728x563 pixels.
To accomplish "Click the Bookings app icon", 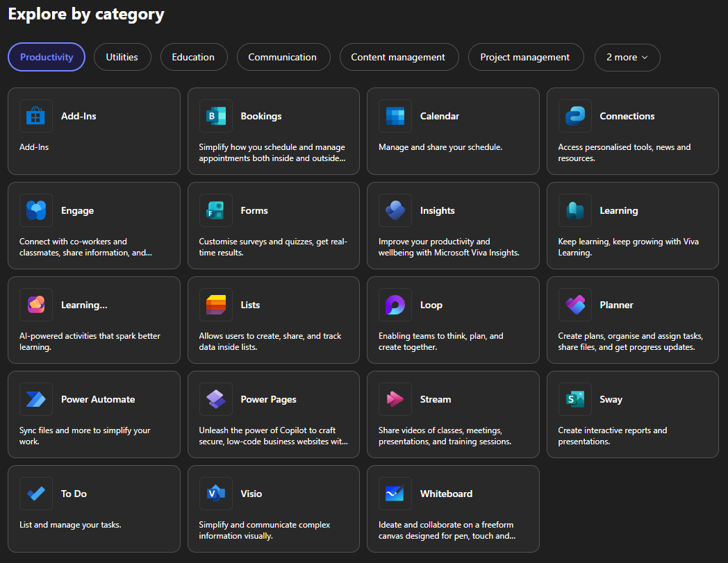I will [215, 116].
